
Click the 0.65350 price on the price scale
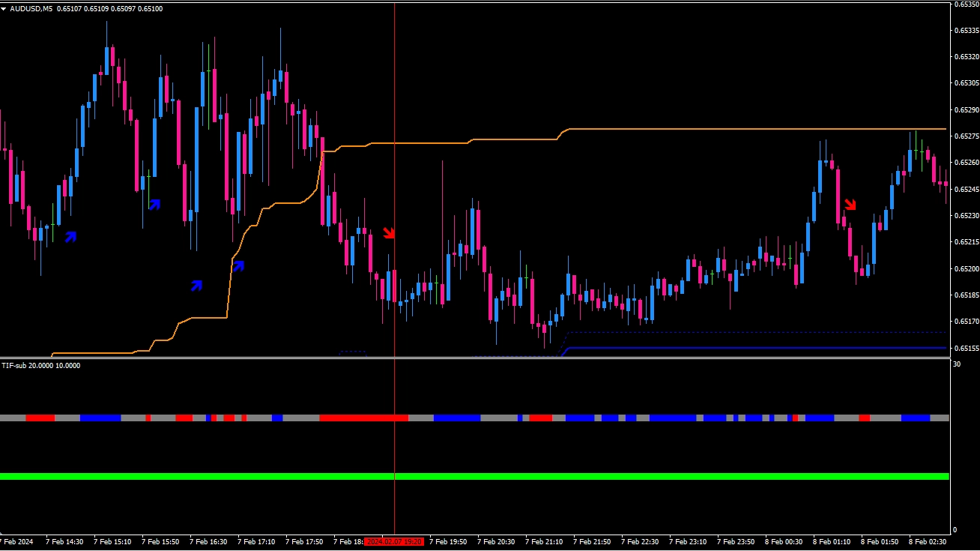click(x=965, y=4)
